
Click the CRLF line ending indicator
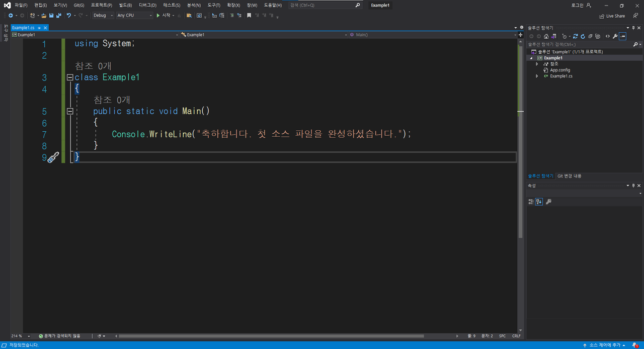click(x=516, y=336)
